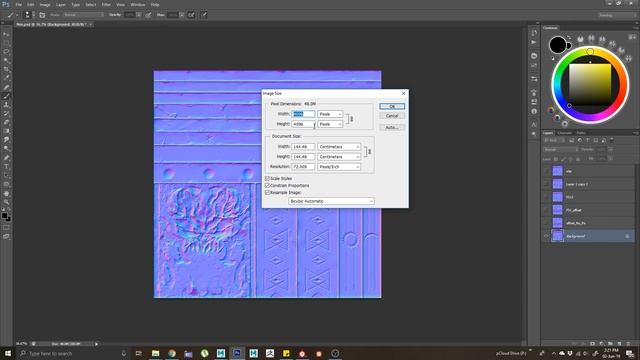
Task: Select the Smudge tool
Action: [6, 140]
